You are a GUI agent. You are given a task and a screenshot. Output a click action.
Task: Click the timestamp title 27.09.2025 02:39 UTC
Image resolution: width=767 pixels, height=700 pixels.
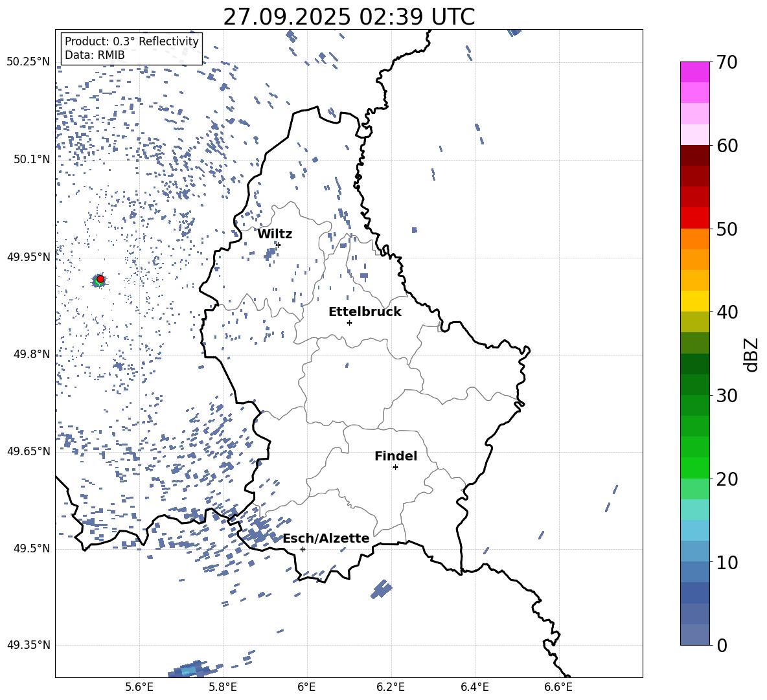(x=349, y=17)
